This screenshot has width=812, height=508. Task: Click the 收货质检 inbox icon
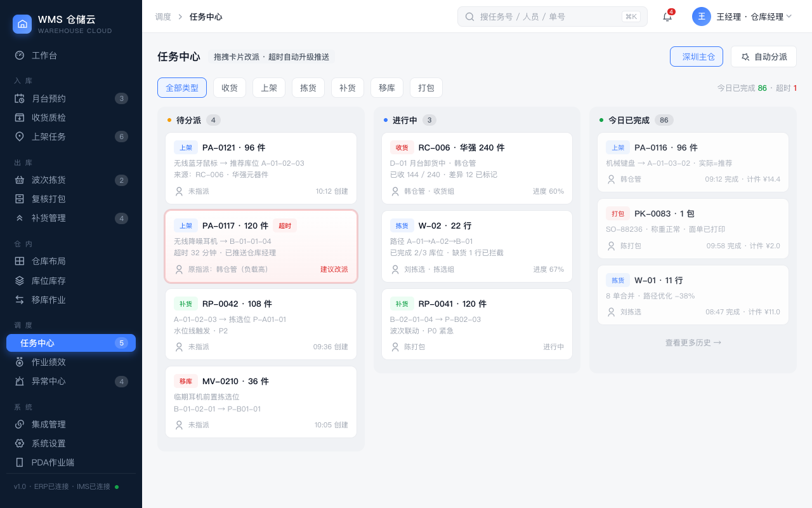pos(20,117)
